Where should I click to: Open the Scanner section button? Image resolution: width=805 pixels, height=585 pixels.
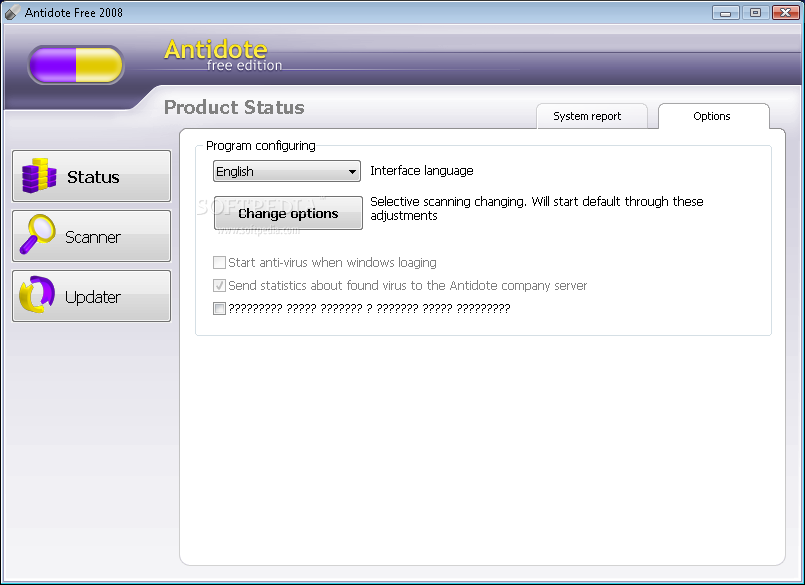91,236
